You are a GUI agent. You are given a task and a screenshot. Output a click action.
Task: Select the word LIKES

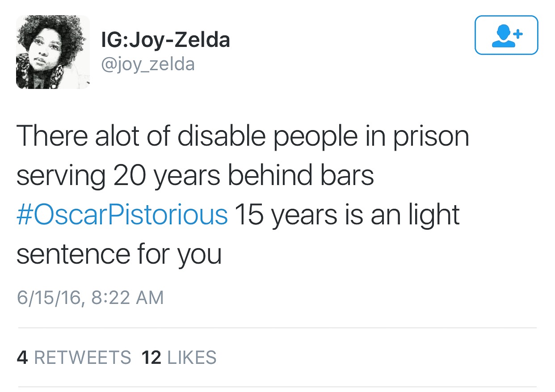point(191,358)
